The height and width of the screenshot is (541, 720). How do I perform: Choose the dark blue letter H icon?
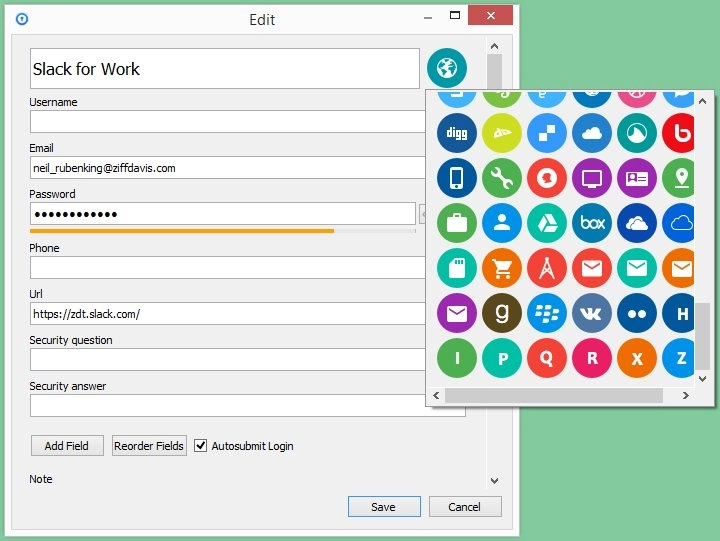678,313
